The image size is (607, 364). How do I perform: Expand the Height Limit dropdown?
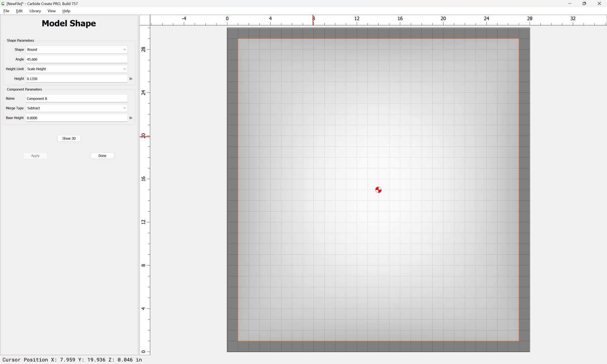(77, 69)
